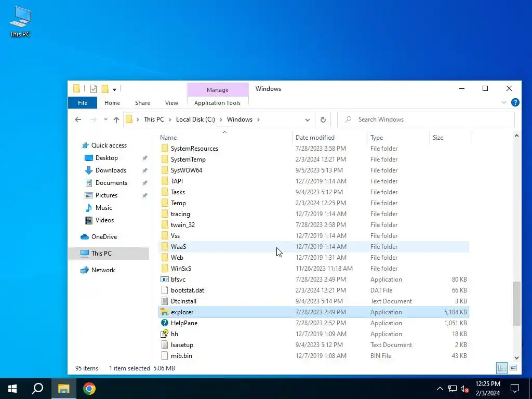Select OneDrive in navigation pane
532x399 pixels.
pyautogui.click(x=104, y=237)
